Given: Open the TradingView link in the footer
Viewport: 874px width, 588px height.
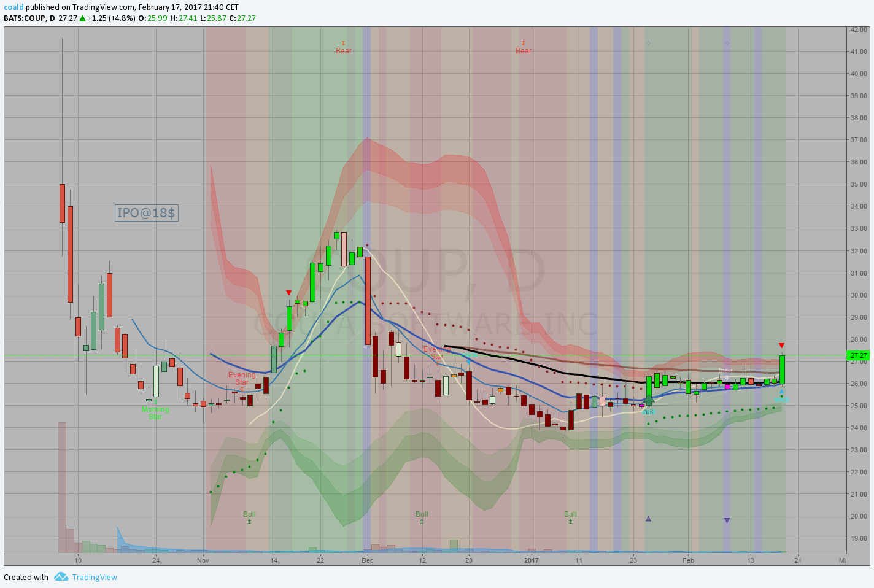Looking at the screenshot, I should coord(95,577).
